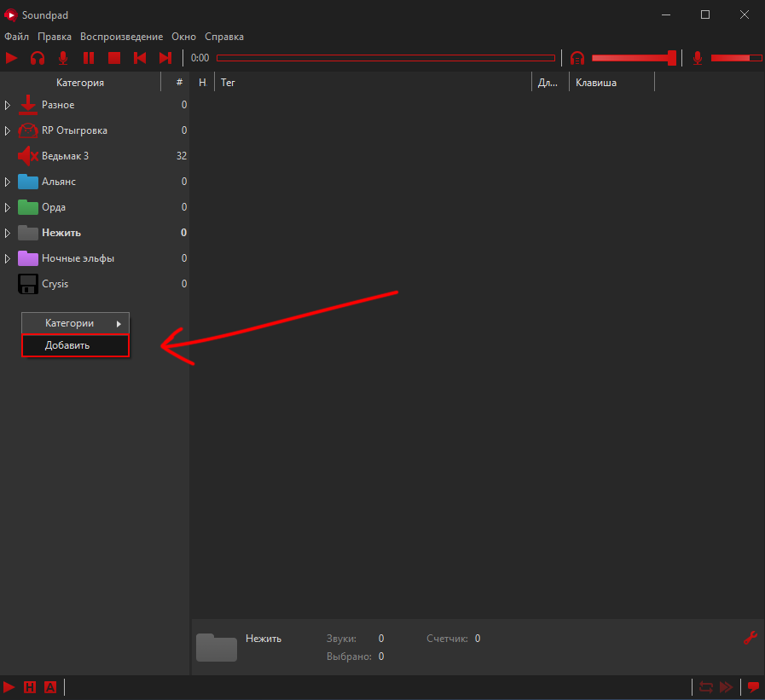Open the Справка menu
The image size is (765, 700).
(x=224, y=37)
